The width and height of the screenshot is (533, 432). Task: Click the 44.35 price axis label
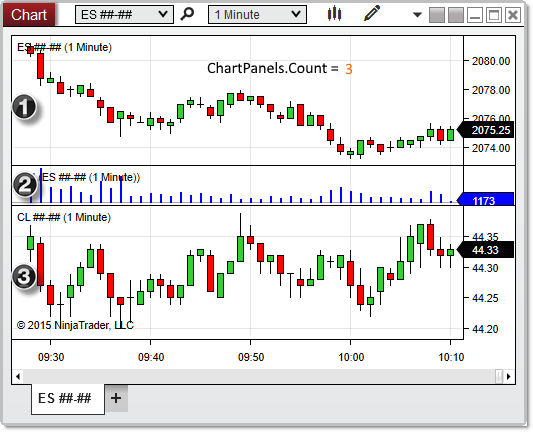(x=485, y=236)
